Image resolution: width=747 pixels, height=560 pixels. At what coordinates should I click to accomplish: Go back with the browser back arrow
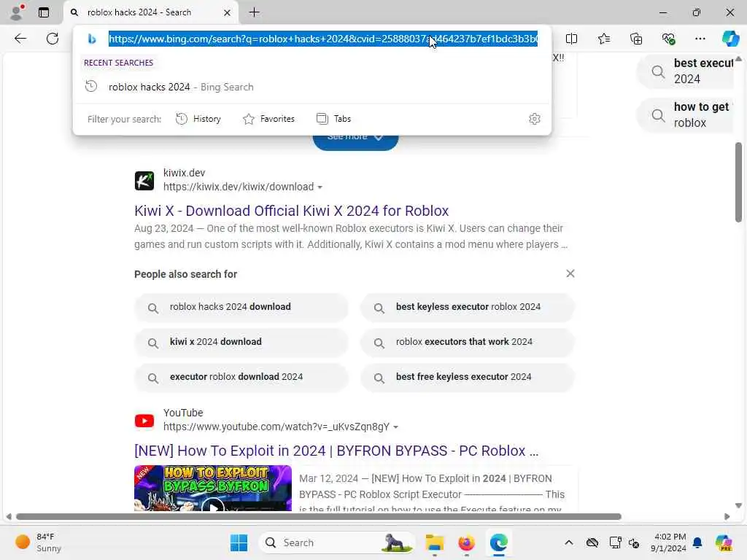20,39
